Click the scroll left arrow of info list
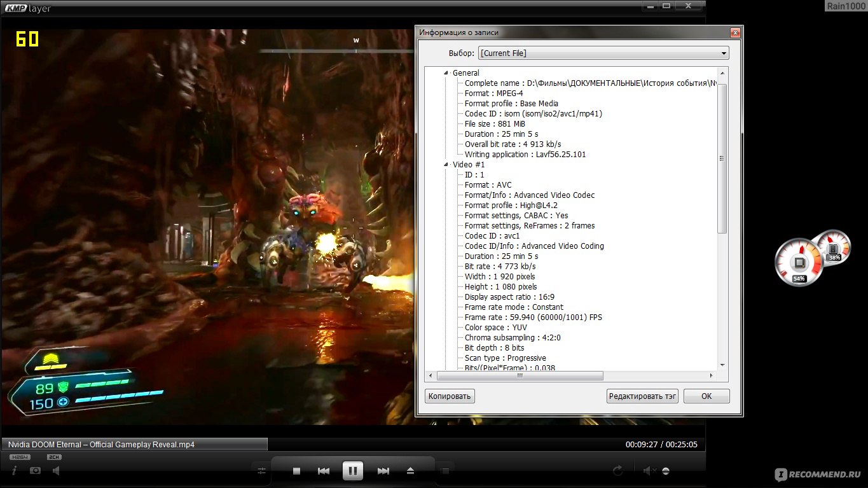 (x=431, y=376)
